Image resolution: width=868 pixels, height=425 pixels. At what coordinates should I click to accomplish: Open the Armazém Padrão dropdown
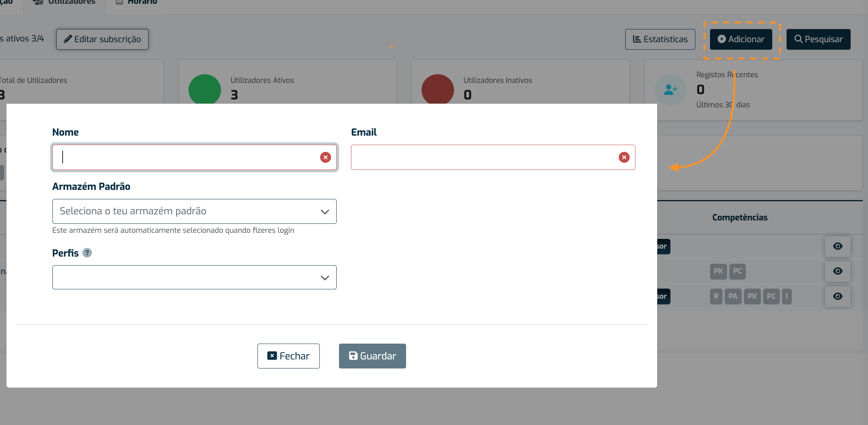click(189, 211)
